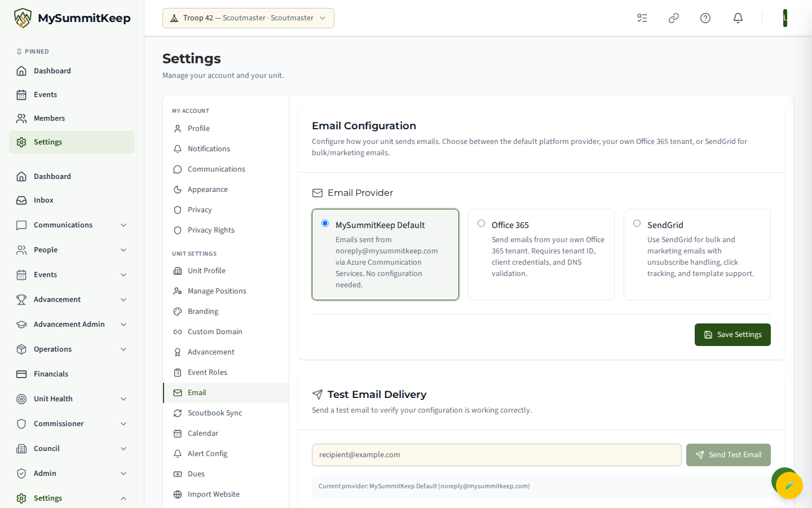This screenshot has width=812, height=508.
Task: Open pinned Settings in sidebar
Action: (x=72, y=142)
